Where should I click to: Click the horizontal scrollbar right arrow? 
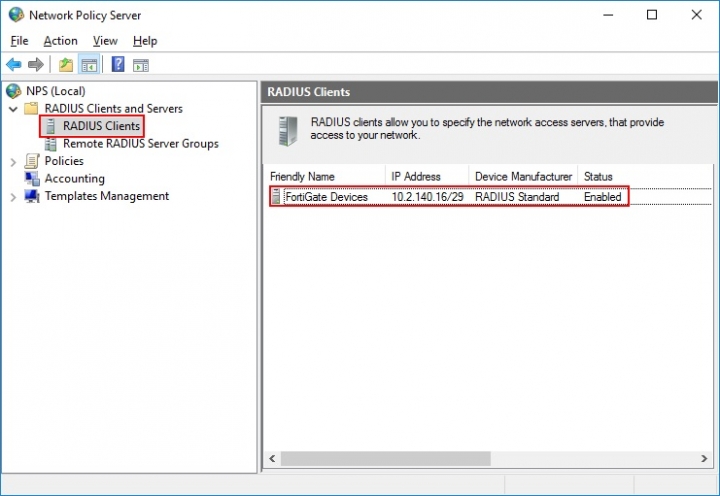tap(704, 458)
